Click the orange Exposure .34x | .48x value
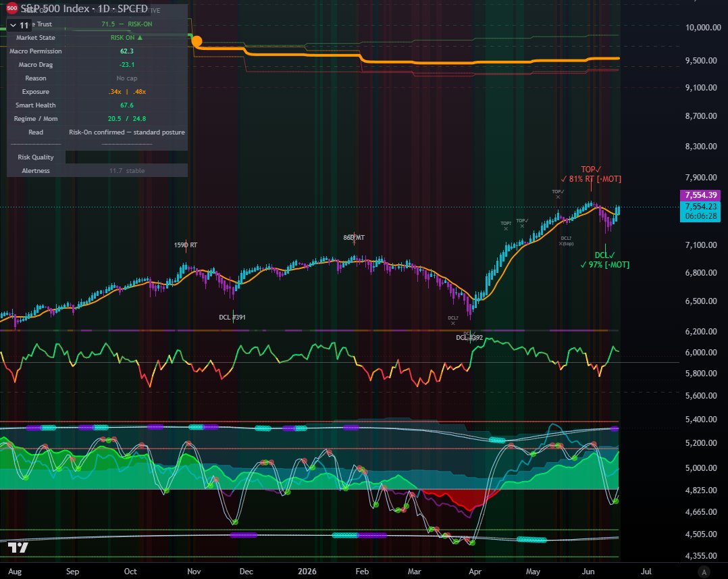728x579 pixels. (x=127, y=91)
